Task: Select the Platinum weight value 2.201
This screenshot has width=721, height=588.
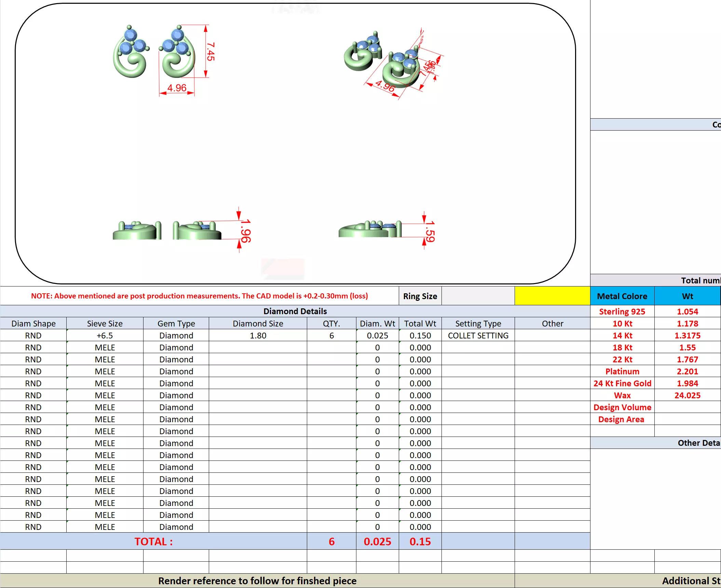Action: (687, 371)
